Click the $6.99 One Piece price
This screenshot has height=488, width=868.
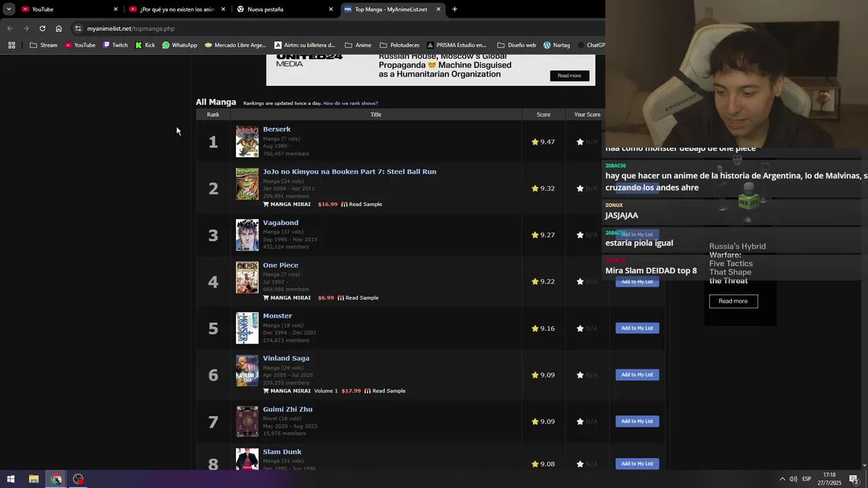coord(326,298)
